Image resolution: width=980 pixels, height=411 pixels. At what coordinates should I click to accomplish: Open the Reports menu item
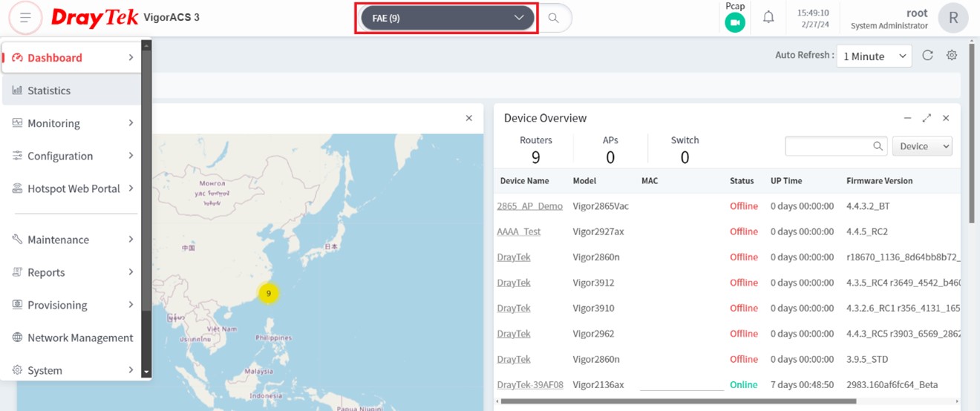72,272
